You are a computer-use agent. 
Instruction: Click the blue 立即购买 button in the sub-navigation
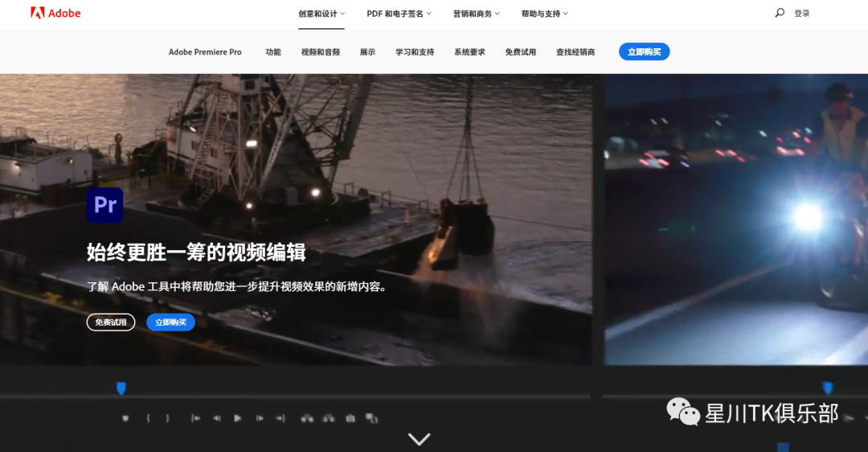645,51
